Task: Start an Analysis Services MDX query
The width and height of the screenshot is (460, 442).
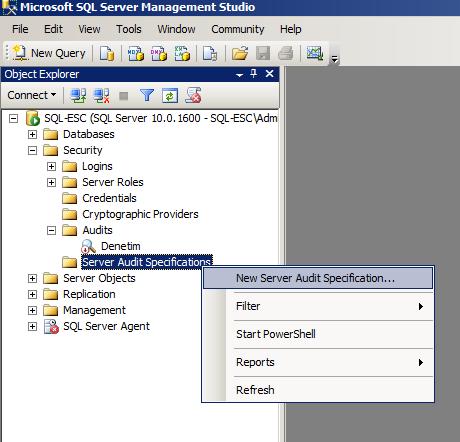Action: pos(136,53)
